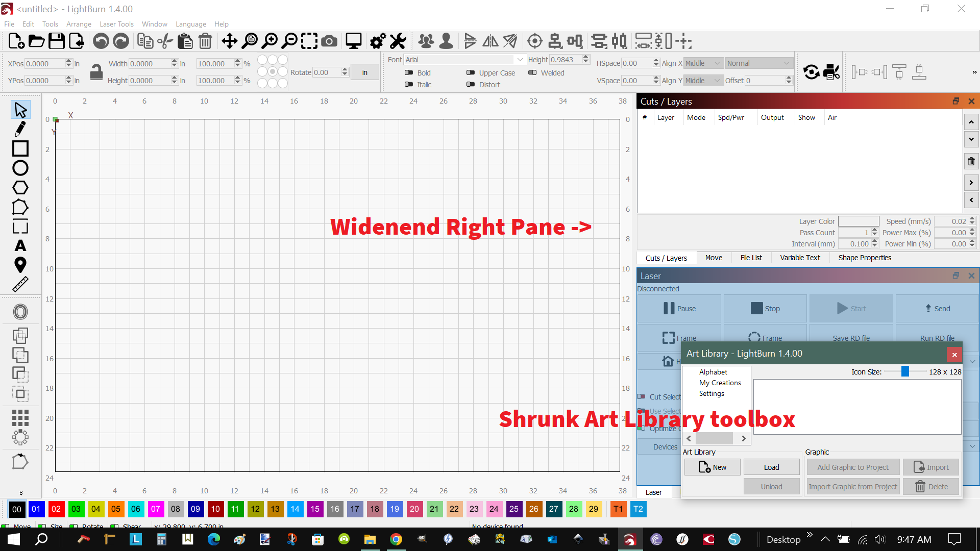
Task: Open the Grid Array tool
Action: tap(20, 418)
